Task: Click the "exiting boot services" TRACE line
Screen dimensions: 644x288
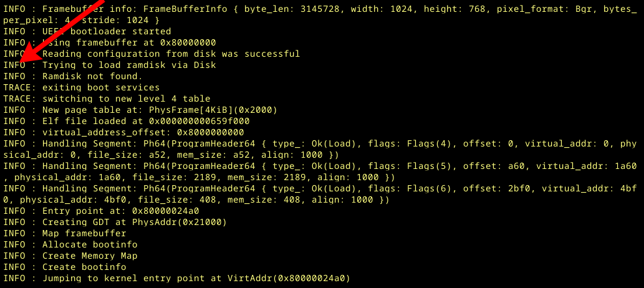Action: click(x=100, y=87)
